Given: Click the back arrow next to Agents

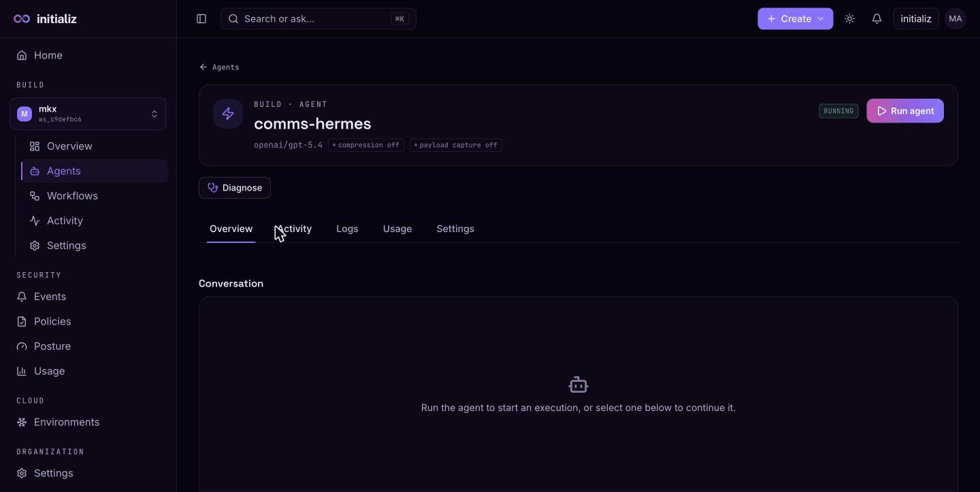Looking at the screenshot, I should click(x=203, y=67).
